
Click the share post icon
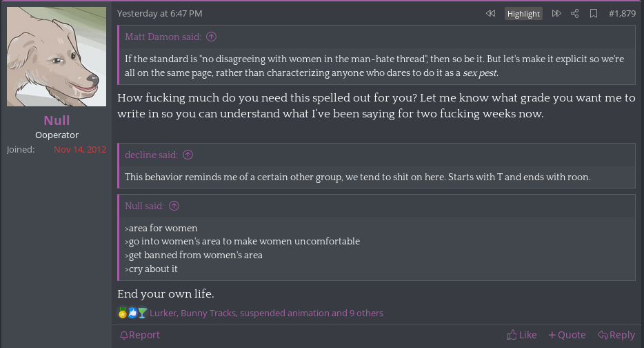click(x=575, y=13)
